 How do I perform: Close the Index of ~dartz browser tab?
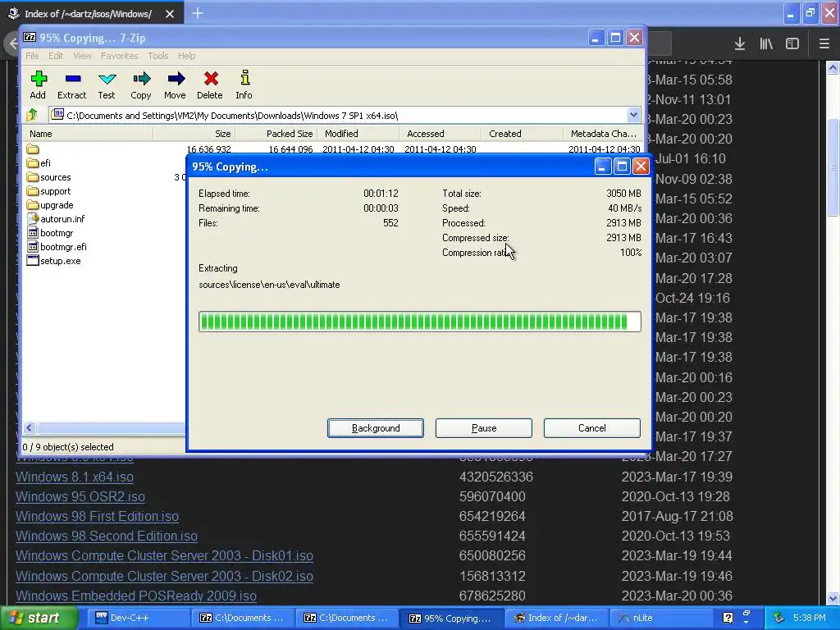point(170,14)
